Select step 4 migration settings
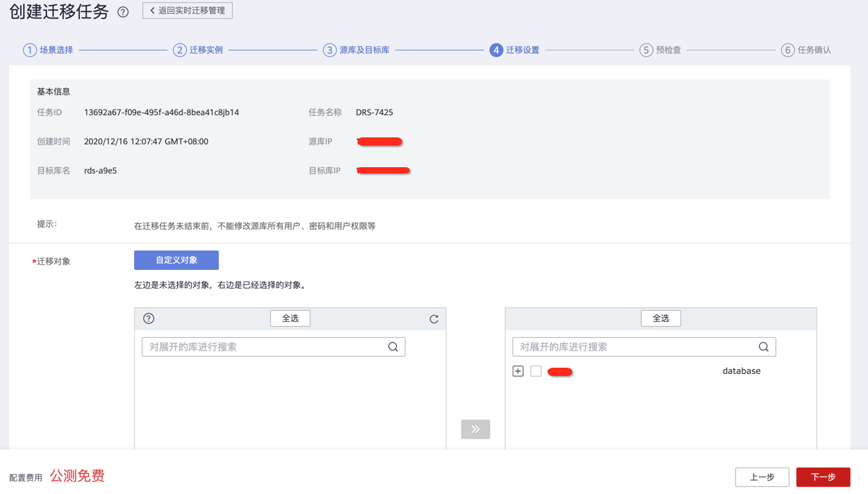Screen dimensions: 868x494 coord(515,50)
